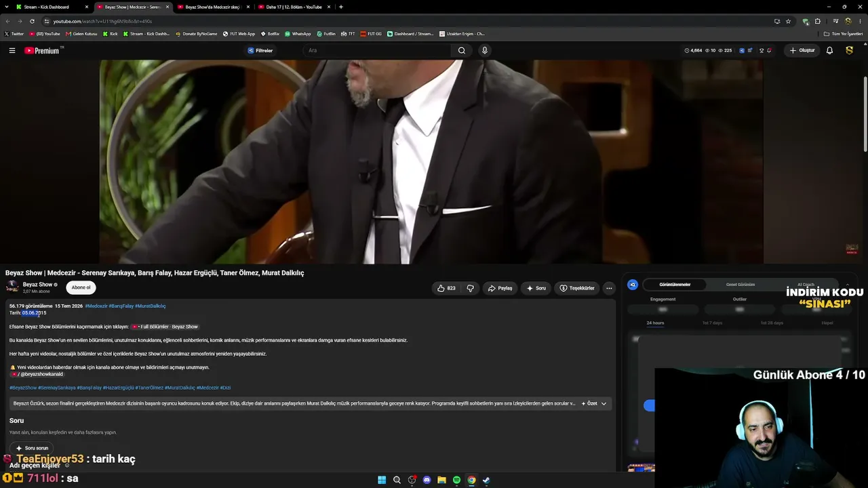Open Chrome three-dot menu
This screenshot has height=488, width=868.
(860, 21)
